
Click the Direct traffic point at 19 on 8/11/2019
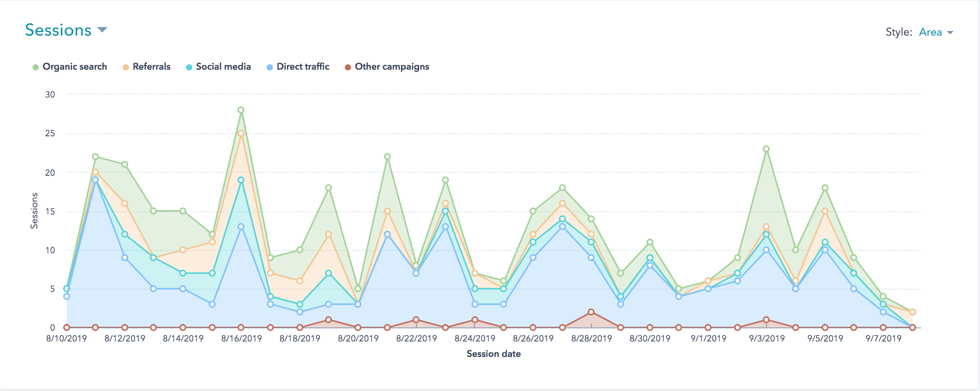tap(95, 180)
